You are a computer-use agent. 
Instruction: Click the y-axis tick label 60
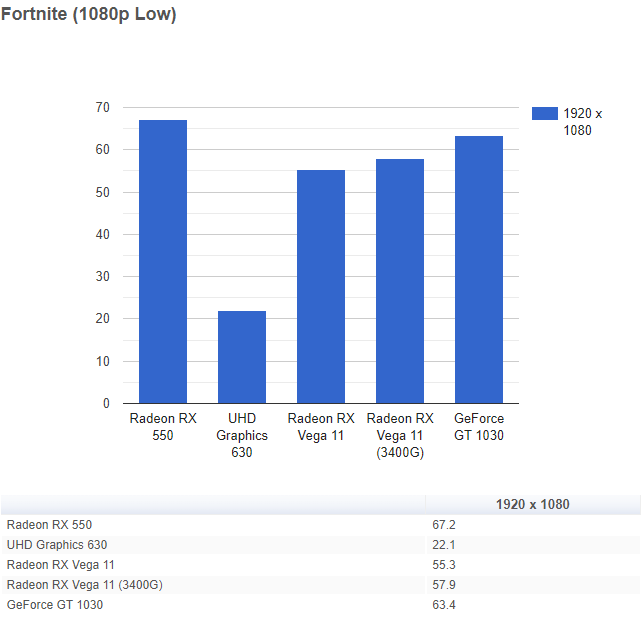pyautogui.click(x=102, y=149)
